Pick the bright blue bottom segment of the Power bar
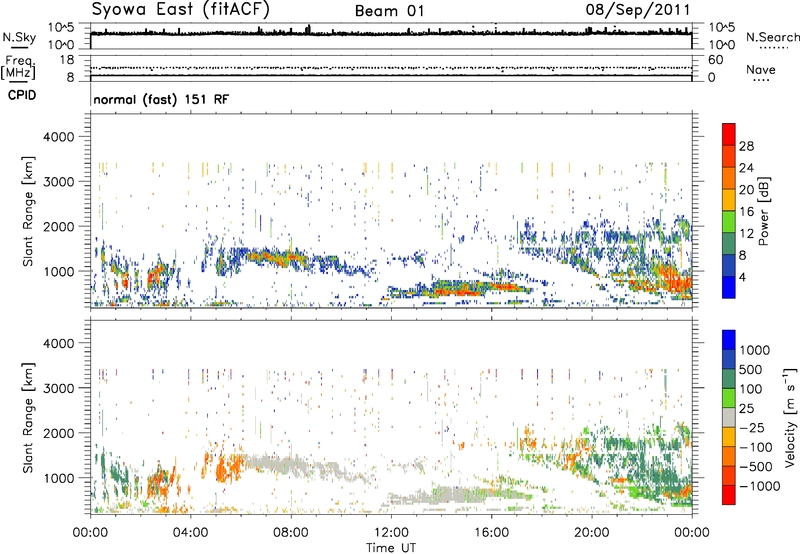The image size is (800, 554). 729,287
